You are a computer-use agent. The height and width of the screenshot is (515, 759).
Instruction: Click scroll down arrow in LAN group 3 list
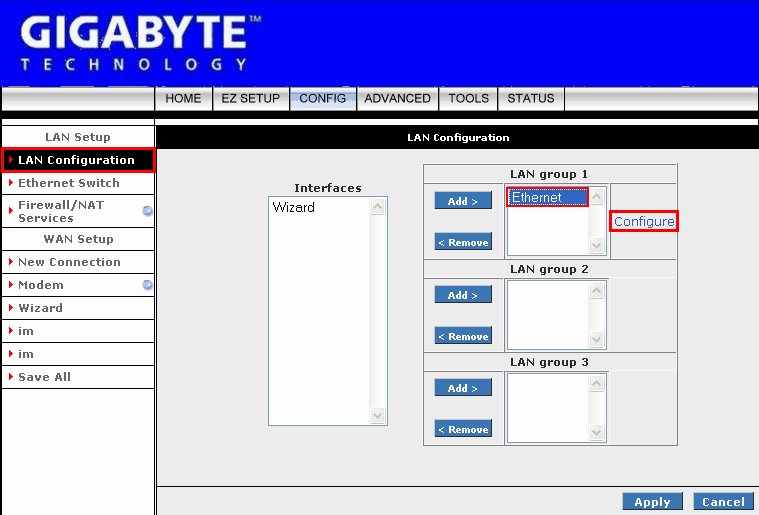(597, 432)
